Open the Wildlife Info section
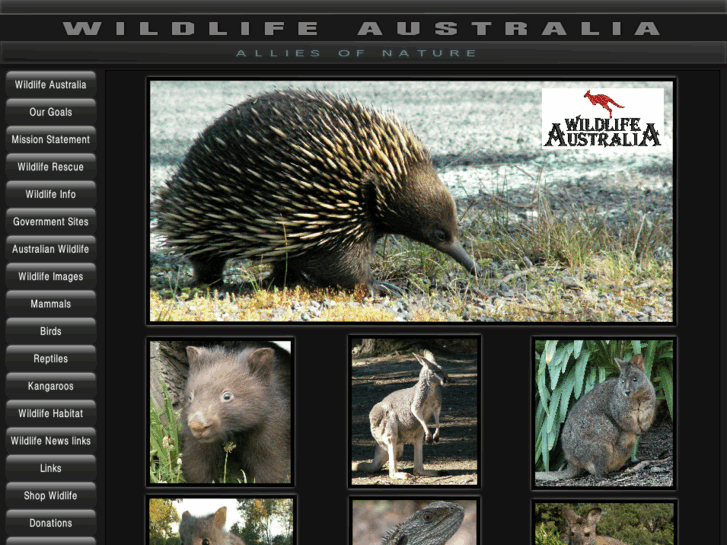This screenshot has height=545, width=727. click(x=51, y=194)
